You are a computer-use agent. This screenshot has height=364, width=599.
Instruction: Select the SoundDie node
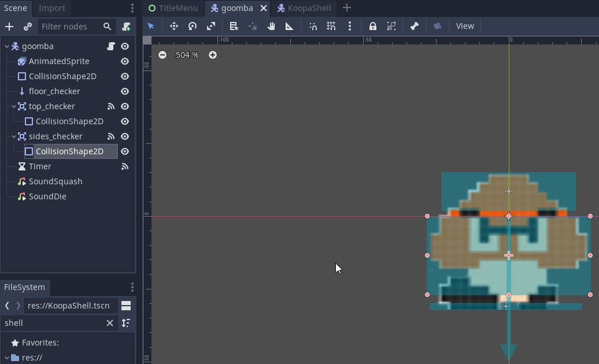[47, 196]
